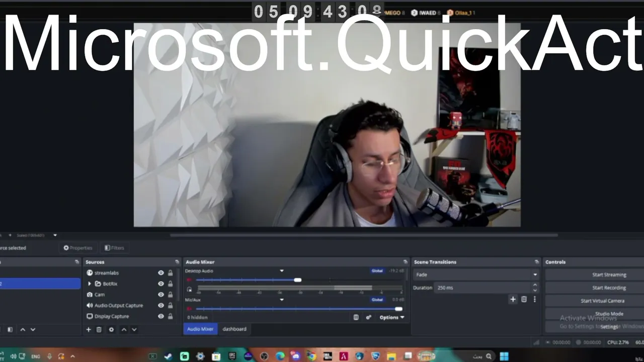Open advanced audio properties gears icon
The height and width of the screenshot is (362, 644).
[368, 317]
